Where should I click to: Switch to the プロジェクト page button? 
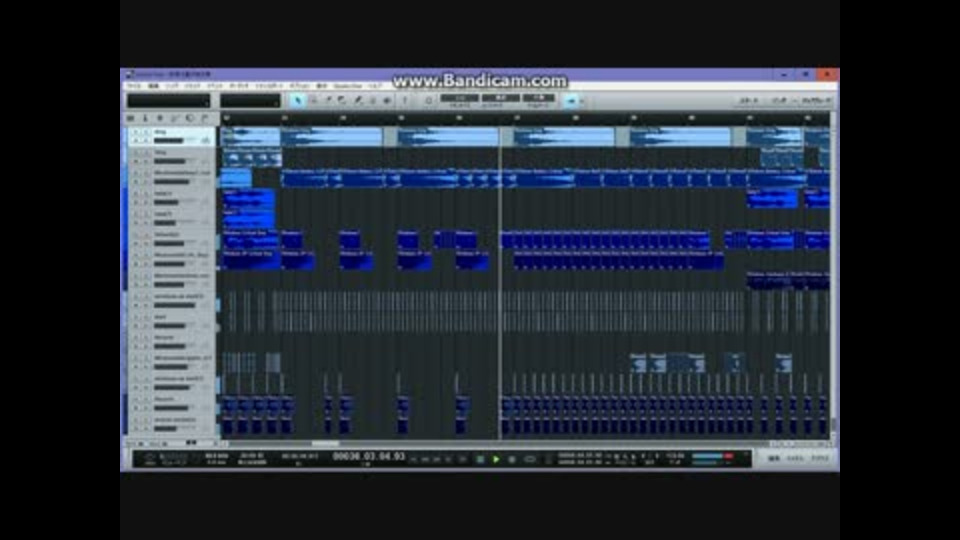(x=816, y=100)
